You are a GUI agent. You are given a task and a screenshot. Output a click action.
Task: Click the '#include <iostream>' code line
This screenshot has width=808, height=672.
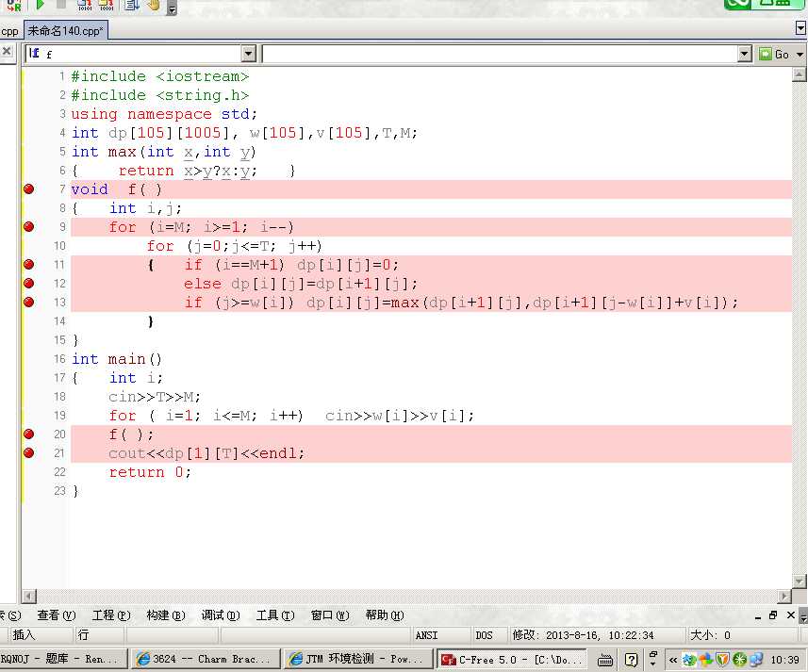(159, 76)
